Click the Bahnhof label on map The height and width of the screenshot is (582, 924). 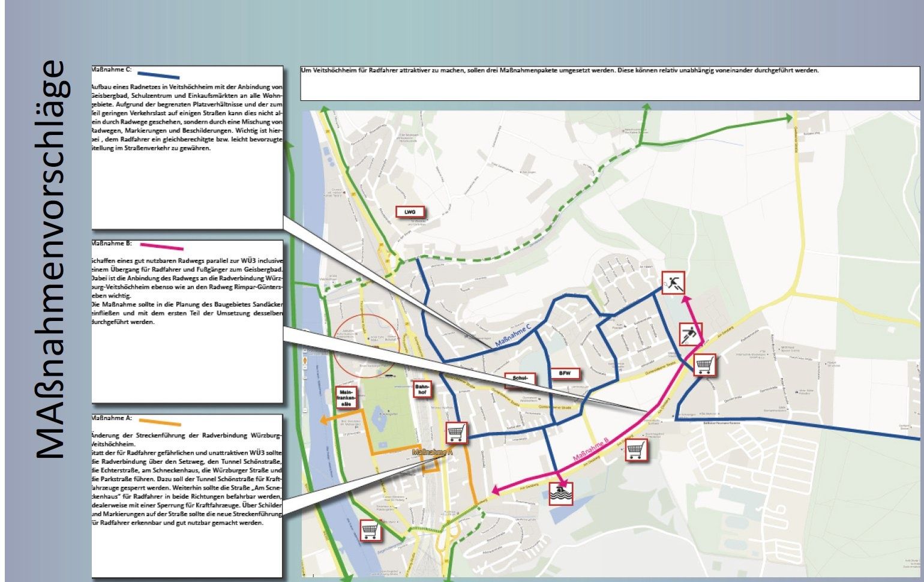[x=422, y=390]
